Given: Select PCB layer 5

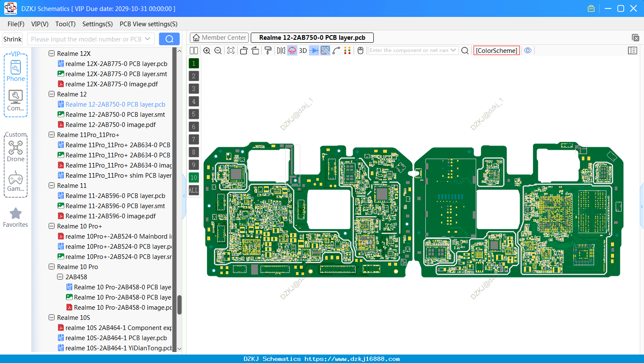Looking at the screenshot, I should tap(194, 114).
